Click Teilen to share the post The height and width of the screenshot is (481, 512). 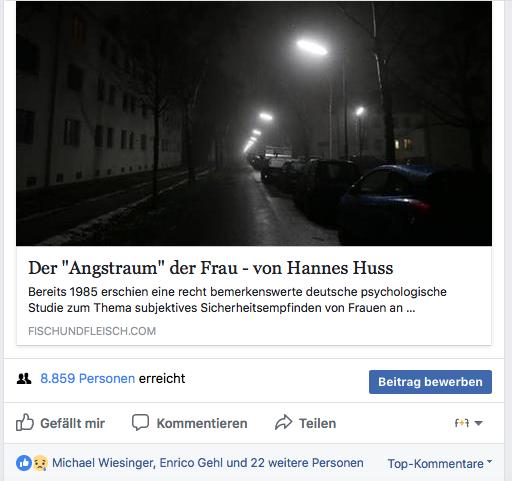point(317,423)
